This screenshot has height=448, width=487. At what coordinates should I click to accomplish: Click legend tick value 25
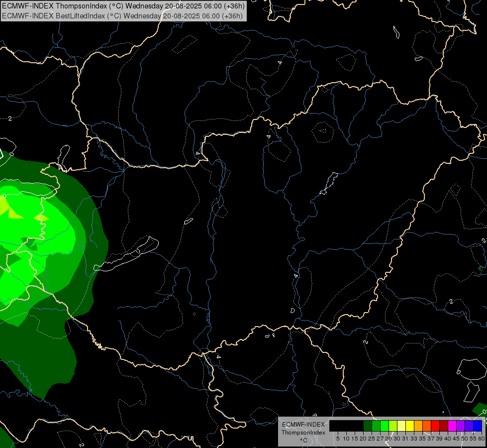(372, 439)
